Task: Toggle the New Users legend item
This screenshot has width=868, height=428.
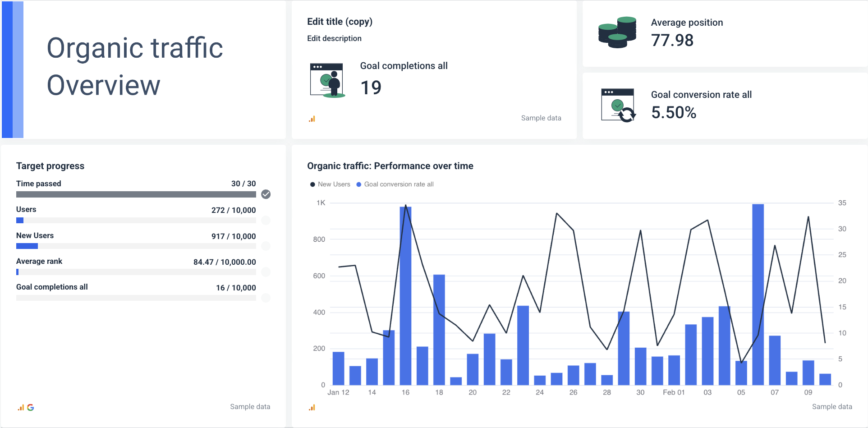Action: [330, 184]
